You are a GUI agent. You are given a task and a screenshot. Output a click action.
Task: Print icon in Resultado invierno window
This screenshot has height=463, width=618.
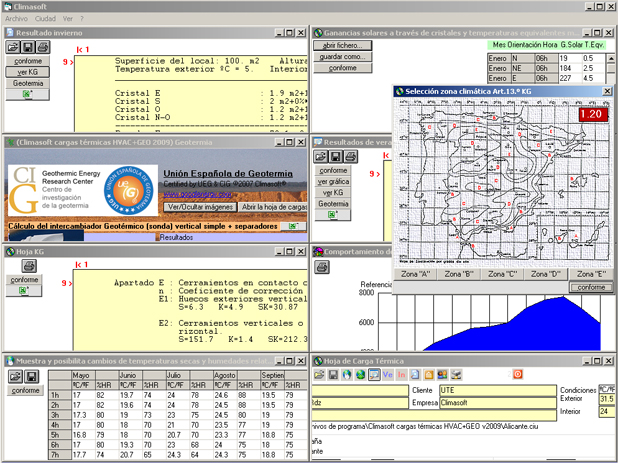tap(43, 47)
